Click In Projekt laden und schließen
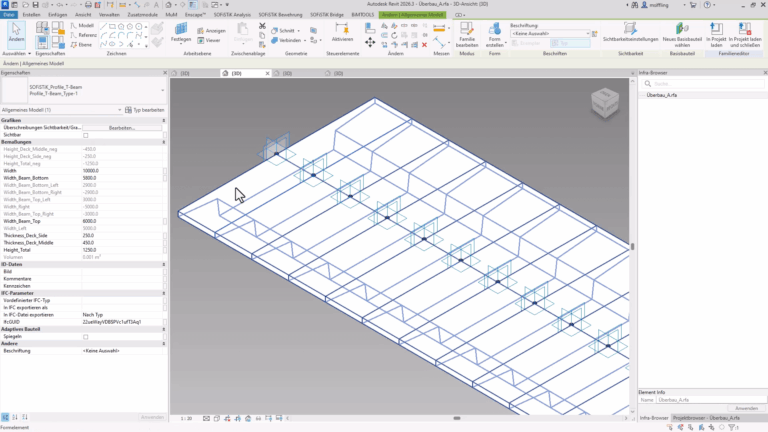768x432 pixels. (x=744, y=34)
